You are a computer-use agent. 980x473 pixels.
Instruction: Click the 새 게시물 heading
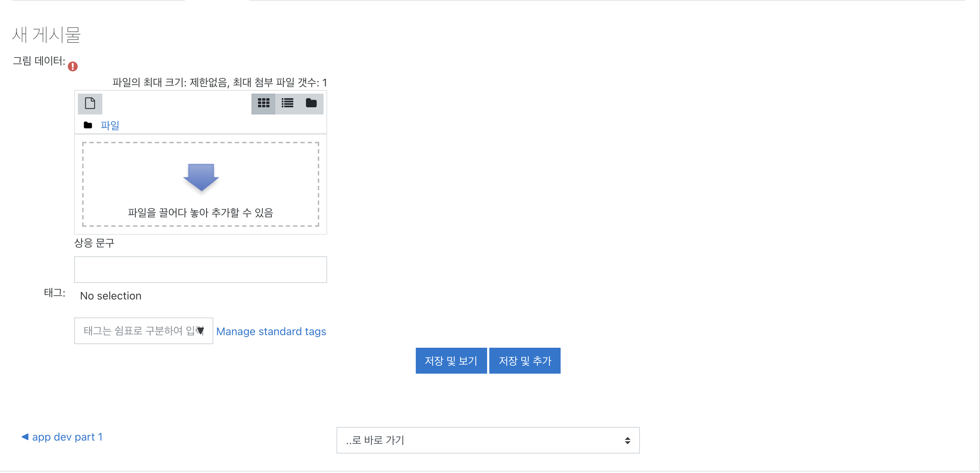pyautogui.click(x=46, y=35)
